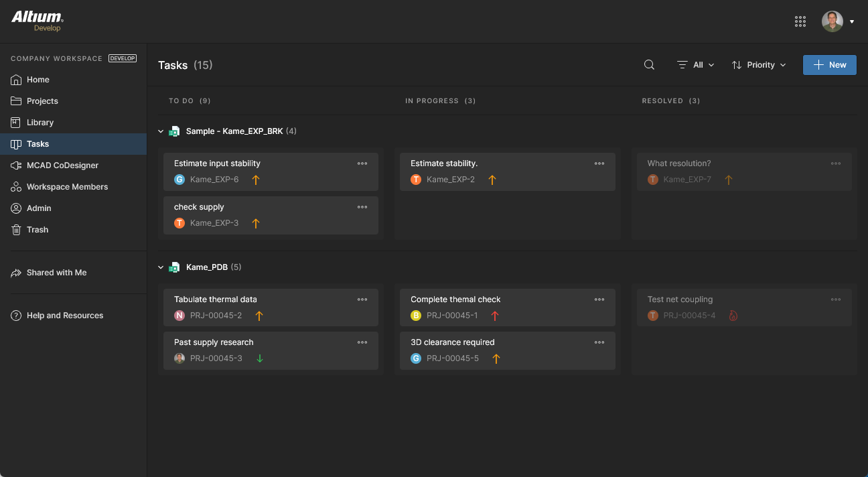The width and height of the screenshot is (868, 477).
Task: Click the G assignee avatar on Kame_EXP-6
Action: pos(179,180)
